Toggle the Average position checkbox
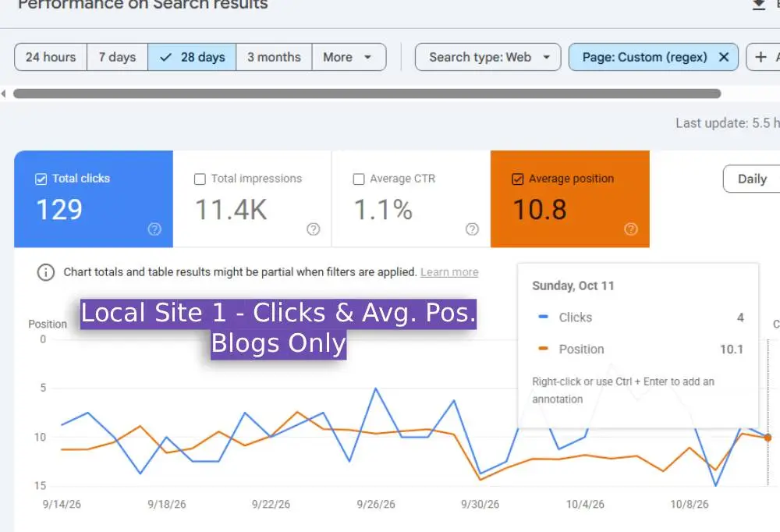780x532 pixels. coord(517,179)
